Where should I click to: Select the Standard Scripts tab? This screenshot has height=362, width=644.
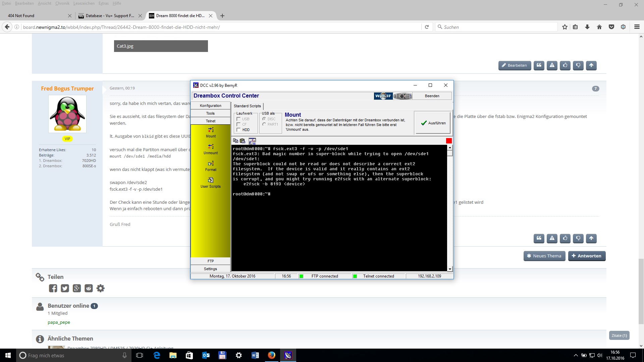(247, 106)
